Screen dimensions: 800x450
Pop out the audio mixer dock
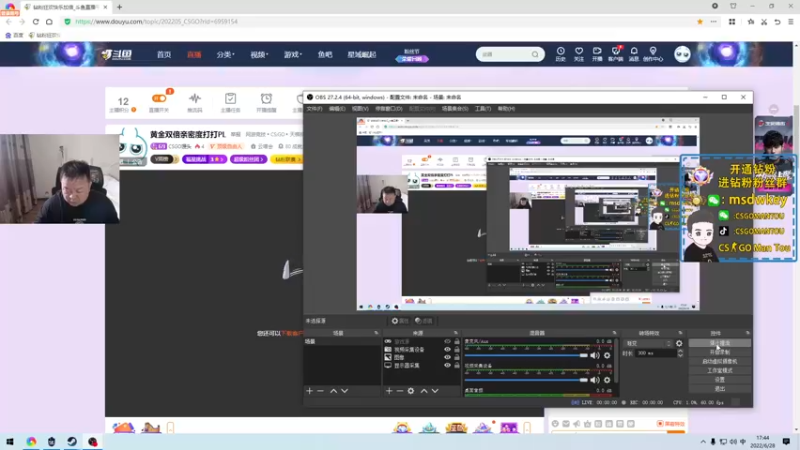614,333
